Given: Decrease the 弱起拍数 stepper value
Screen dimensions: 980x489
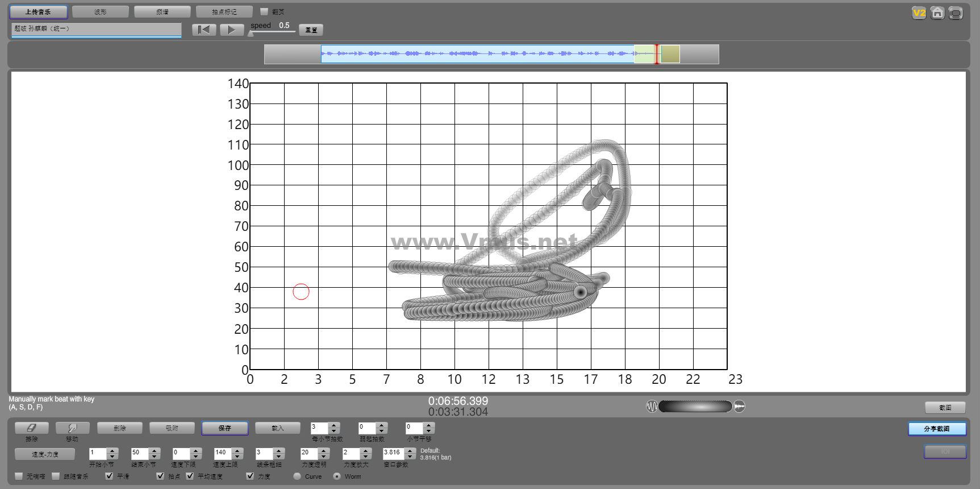Looking at the screenshot, I should coord(382,431).
